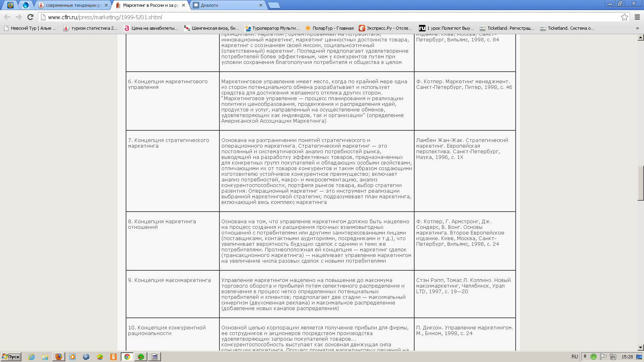Click the page scrollbar down arrow
Viewport: 644px width, 362px height.
pyautogui.click(x=640, y=348)
